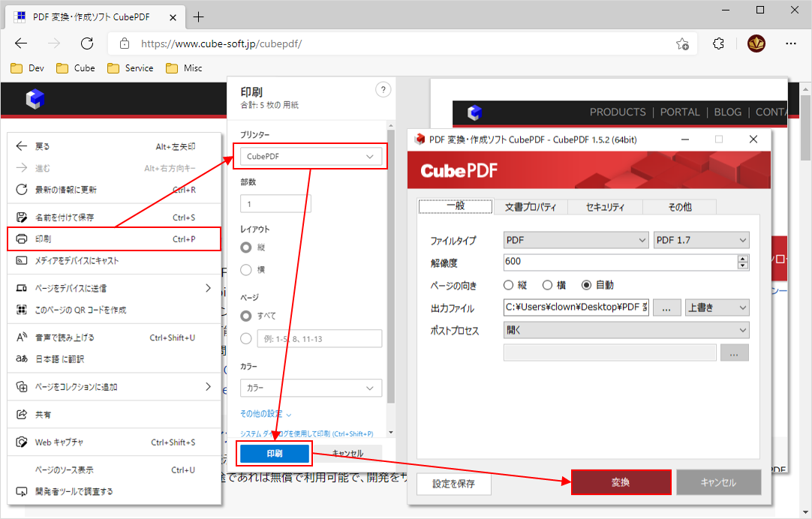Choose 印刷 from context menu
This screenshot has width=812, height=519.
114,239
